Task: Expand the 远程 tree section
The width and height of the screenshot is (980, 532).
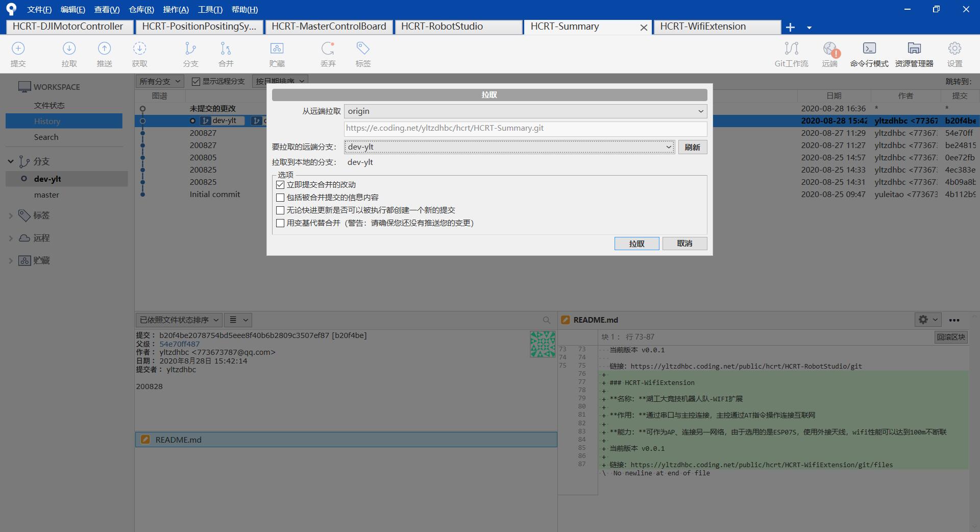Action: point(11,238)
